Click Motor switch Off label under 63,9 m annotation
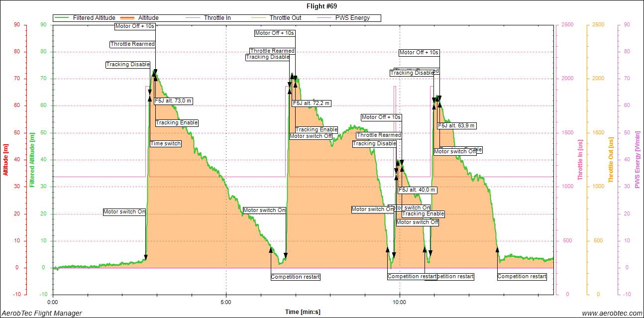 pos(455,151)
